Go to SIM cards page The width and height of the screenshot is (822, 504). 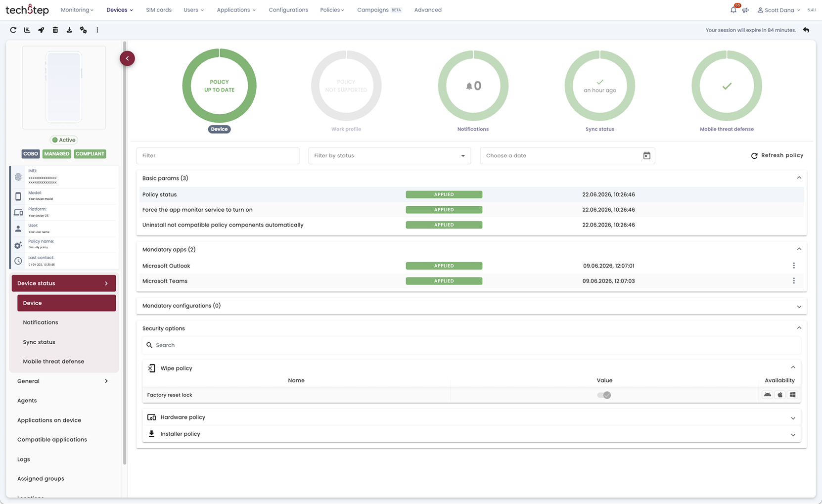pos(159,10)
